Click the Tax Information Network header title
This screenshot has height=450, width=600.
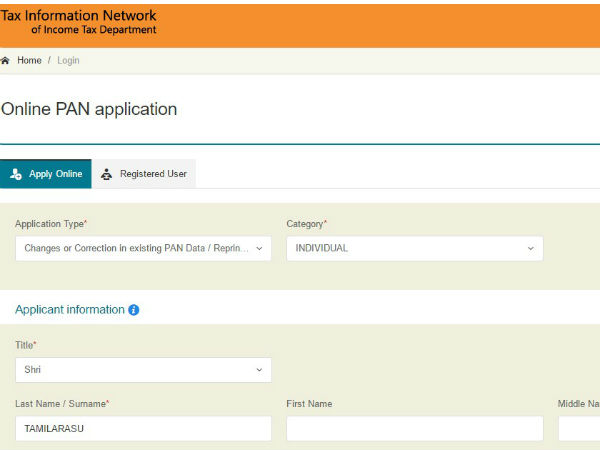pos(78,17)
